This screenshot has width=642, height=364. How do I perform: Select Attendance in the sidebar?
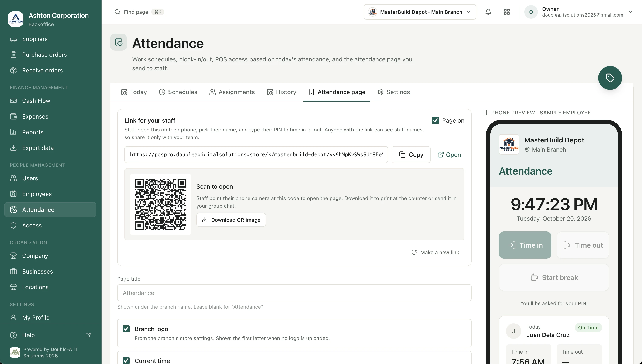[x=50, y=210]
